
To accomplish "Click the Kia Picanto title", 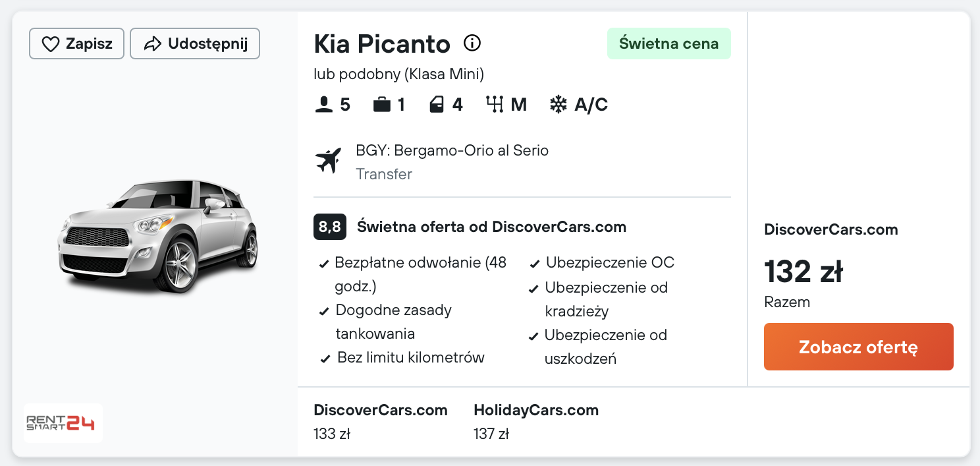I will click(x=382, y=44).
